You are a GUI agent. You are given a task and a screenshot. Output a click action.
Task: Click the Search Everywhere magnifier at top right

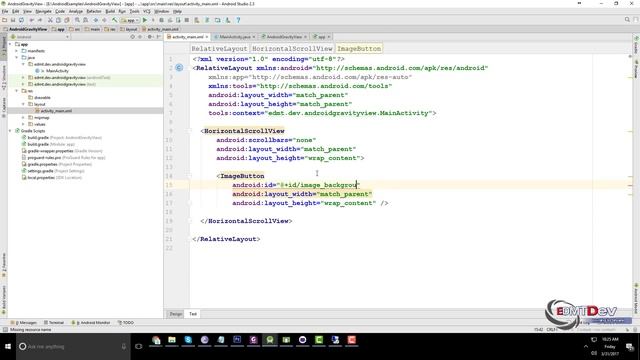[627, 20]
